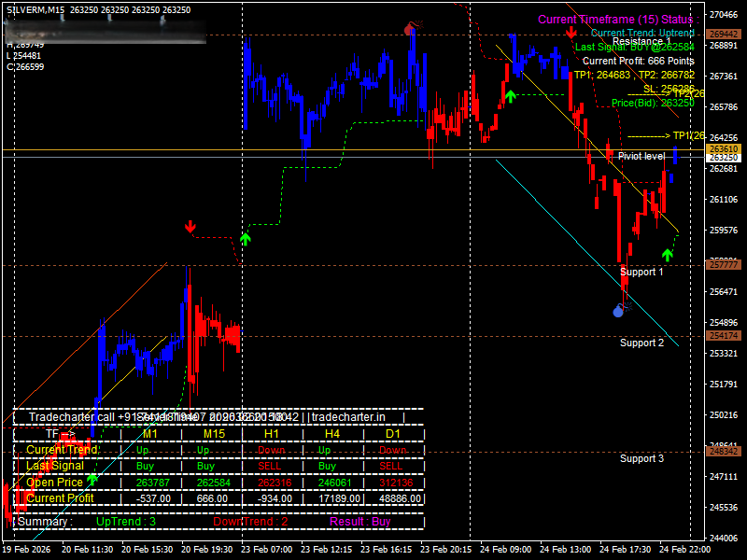Click the Current Trend row label
Viewport: 747px width, 560px height.
point(63,450)
